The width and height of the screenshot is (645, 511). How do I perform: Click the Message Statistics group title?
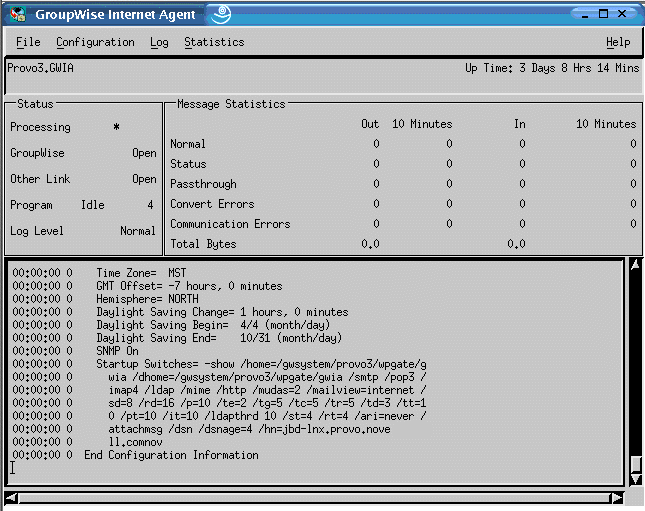pos(231,104)
